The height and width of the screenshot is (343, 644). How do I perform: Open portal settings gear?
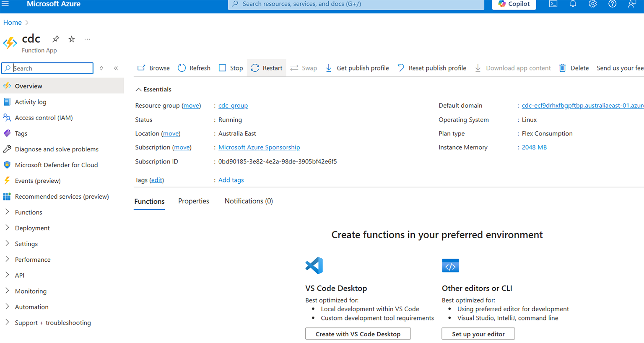(592, 4)
